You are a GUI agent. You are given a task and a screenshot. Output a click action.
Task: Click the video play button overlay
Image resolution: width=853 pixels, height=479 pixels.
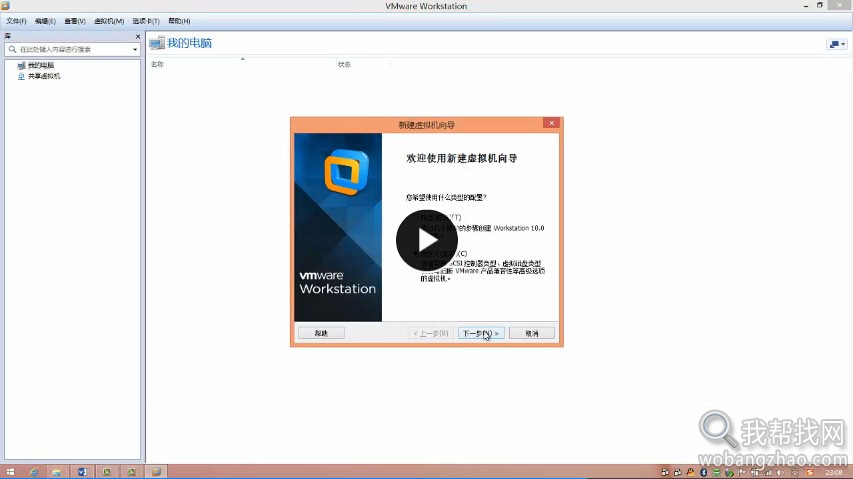(x=426, y=240)
